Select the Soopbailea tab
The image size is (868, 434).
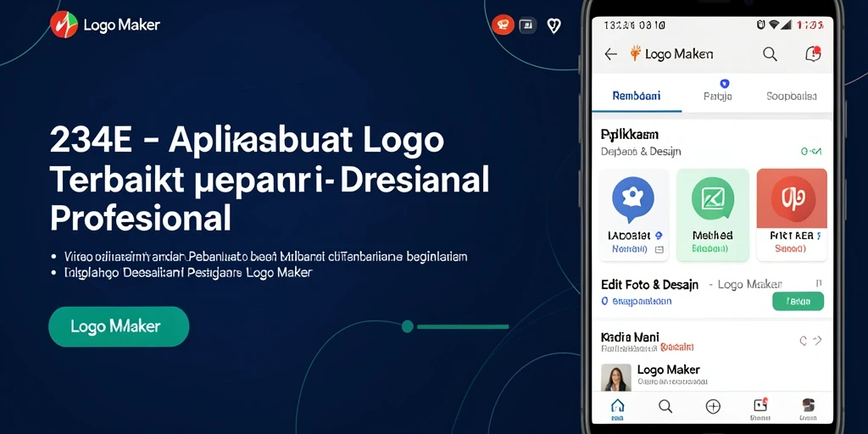pos(791,96)
